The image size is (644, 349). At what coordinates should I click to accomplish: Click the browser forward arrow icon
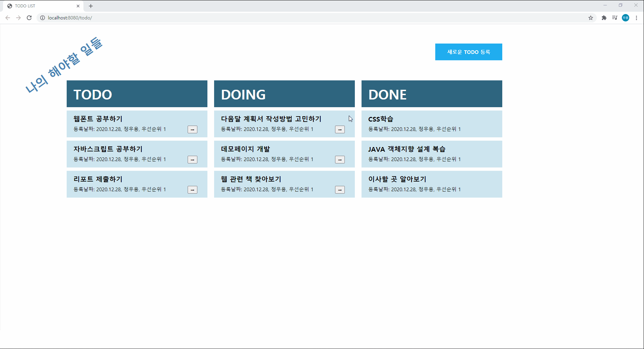(18, 18)
